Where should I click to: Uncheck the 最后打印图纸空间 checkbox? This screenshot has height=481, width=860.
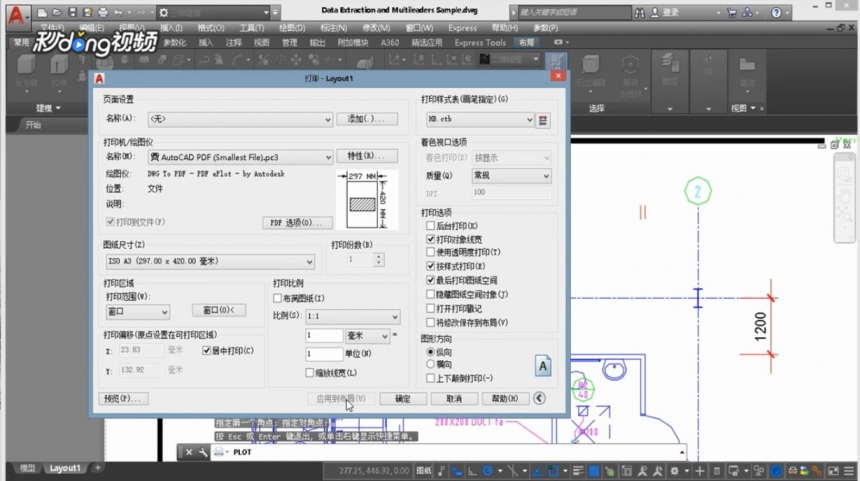click(431, 280)
